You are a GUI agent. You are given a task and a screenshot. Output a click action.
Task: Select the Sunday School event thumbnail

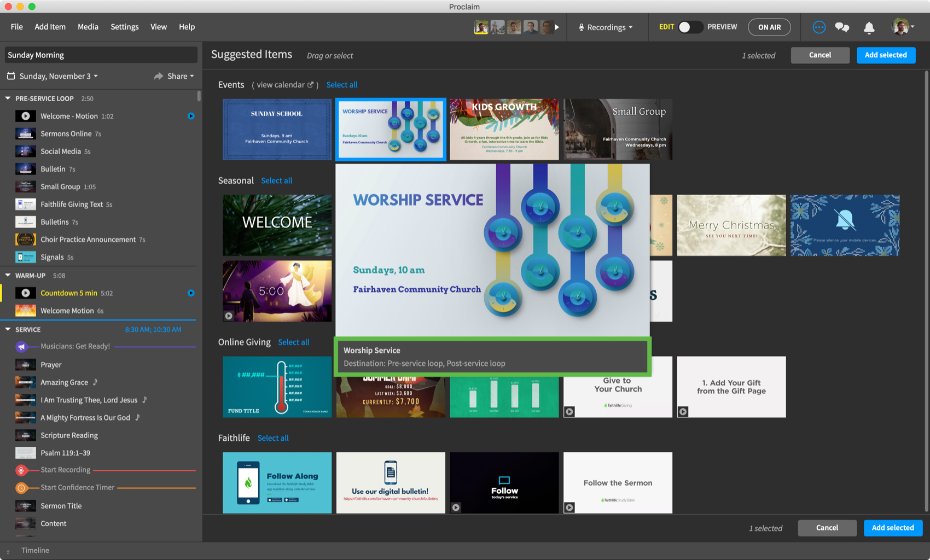point(277,130)
